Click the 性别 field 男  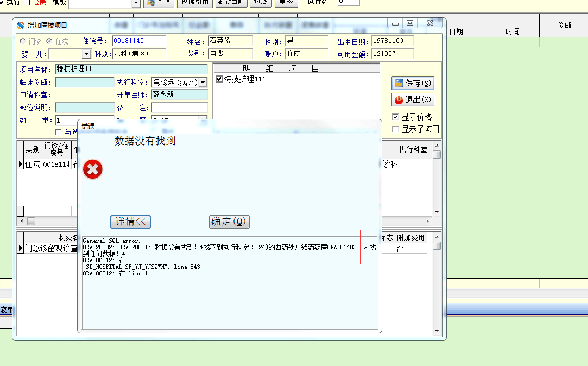click(307, 41)
